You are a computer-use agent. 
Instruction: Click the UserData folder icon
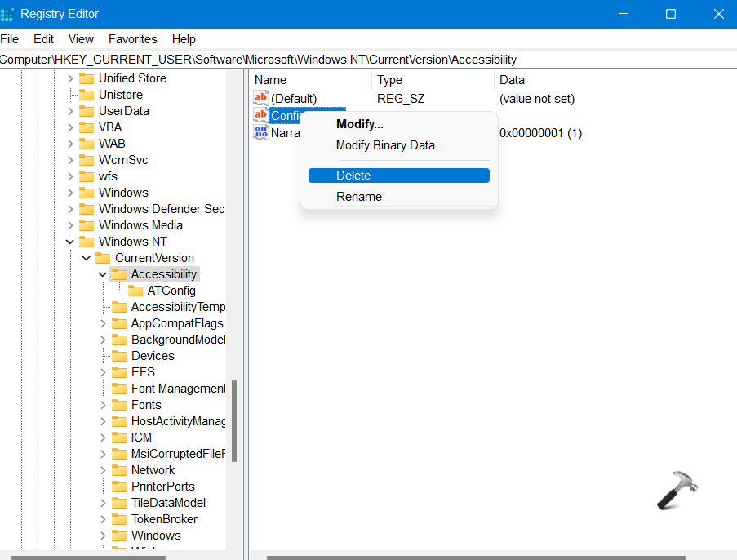coord(87,111)
